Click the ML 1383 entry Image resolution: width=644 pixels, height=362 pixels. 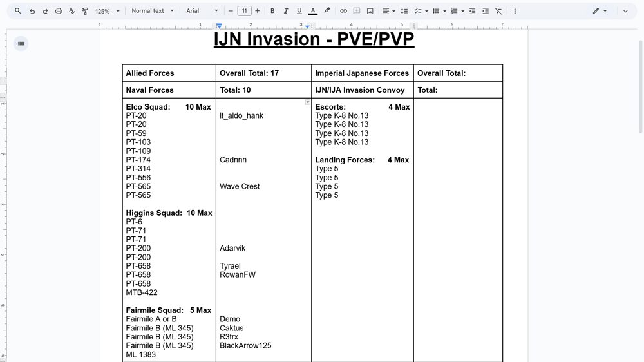(x=141, y=355)
